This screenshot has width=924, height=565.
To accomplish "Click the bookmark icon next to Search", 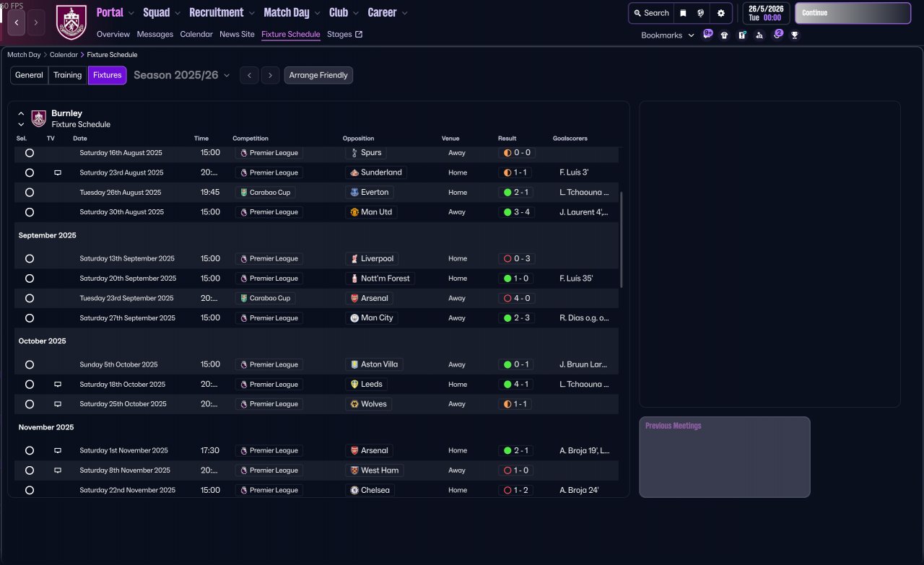I will click(683, 13).
